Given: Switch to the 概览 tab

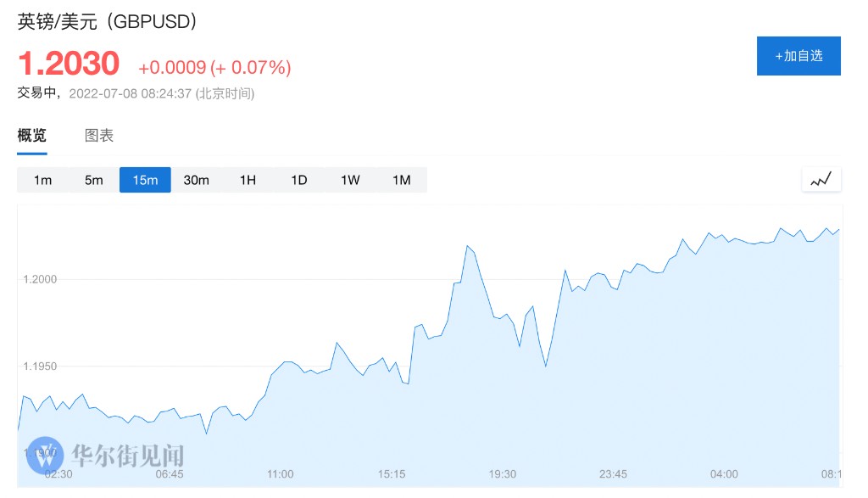Looking at the screenshot, I should tap(32, 136).
